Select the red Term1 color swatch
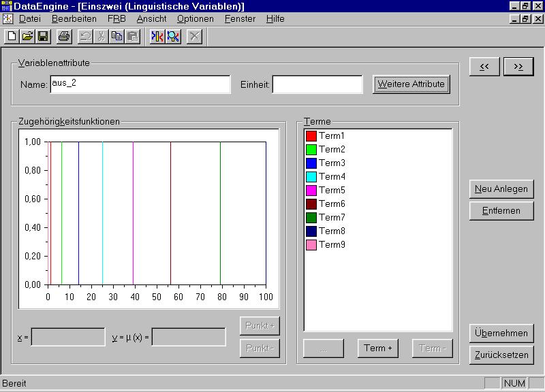 311,136
